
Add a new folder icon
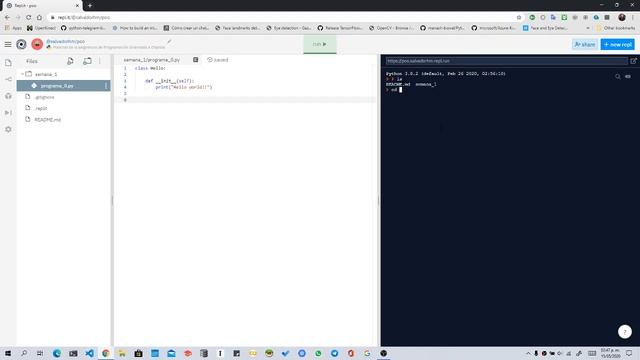87,61
